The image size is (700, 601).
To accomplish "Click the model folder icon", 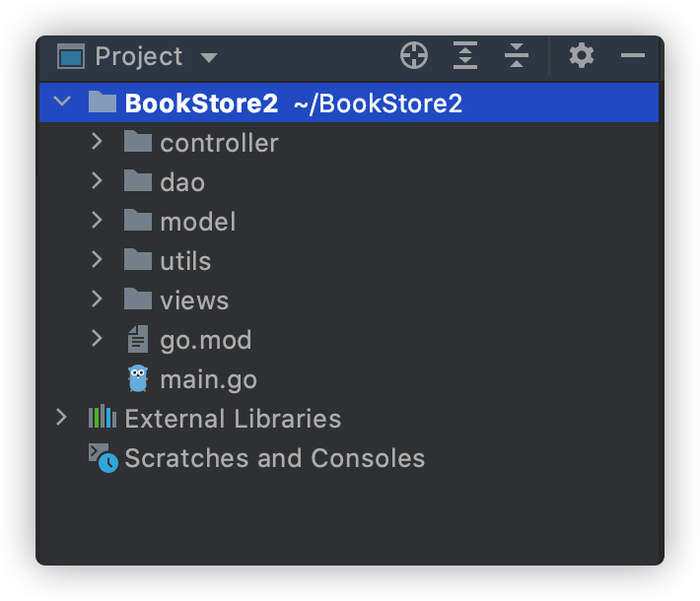I will pos(137,220).
